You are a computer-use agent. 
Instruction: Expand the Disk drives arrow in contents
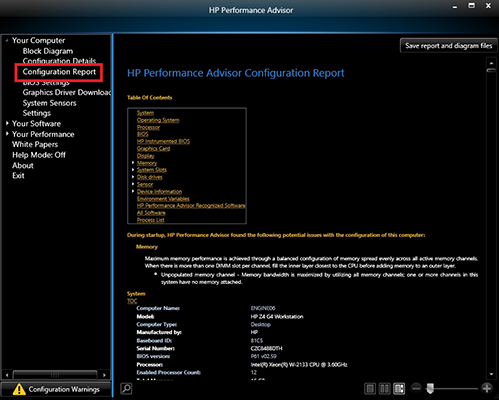[x=133, y=177]
